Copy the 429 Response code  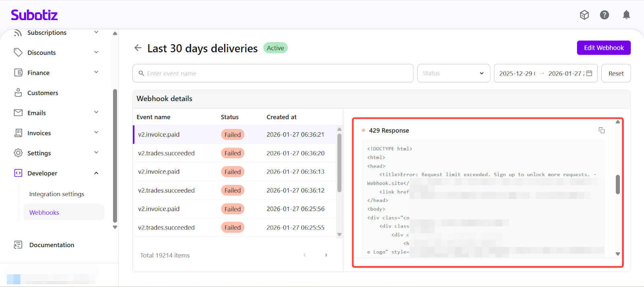point(601,130)
